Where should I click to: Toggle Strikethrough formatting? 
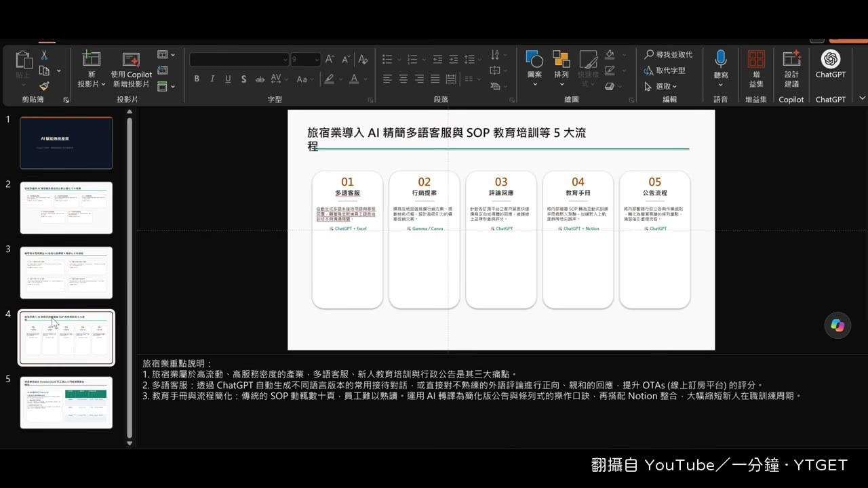(x=260, y=79)
